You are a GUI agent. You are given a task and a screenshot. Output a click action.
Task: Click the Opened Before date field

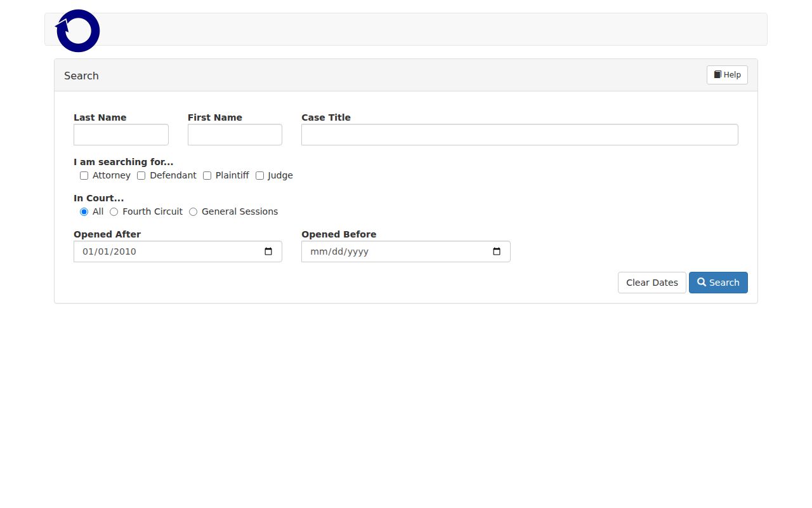click(406, 251)
